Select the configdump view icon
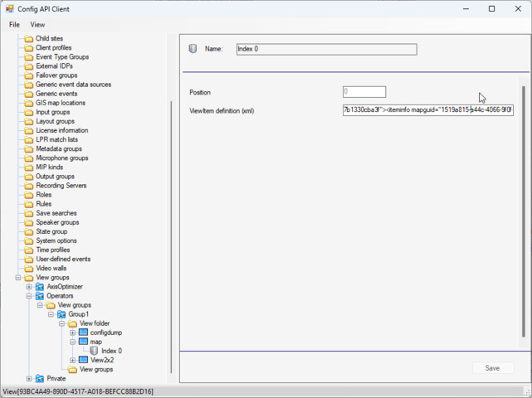This screenshot has width=532, height=398. (83, 332)
